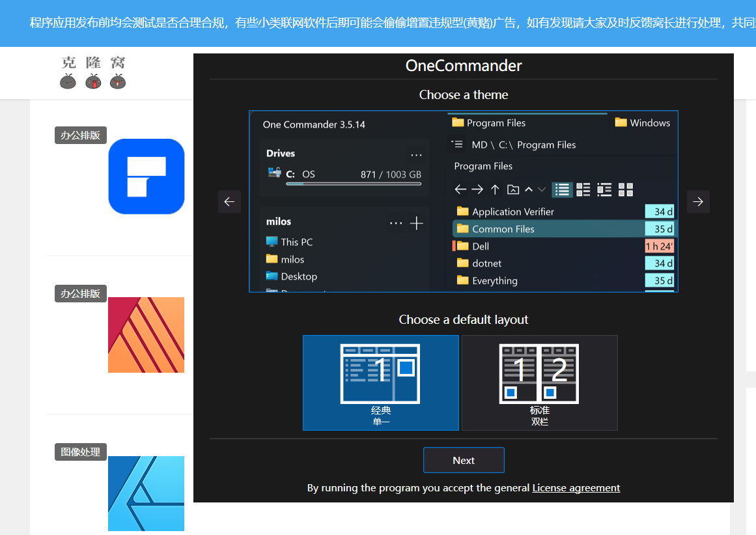
Task: Click the 图像处理 category tag
Action: coord(81,452)
